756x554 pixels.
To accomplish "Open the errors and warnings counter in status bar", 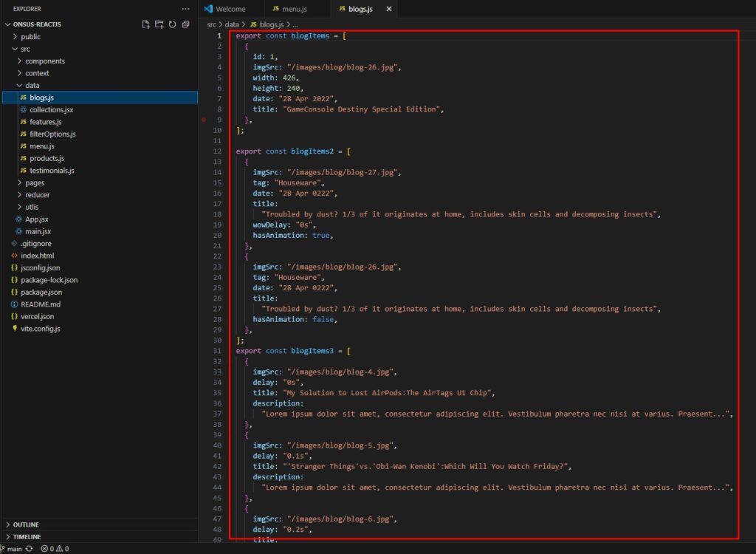I will (55, 549).
